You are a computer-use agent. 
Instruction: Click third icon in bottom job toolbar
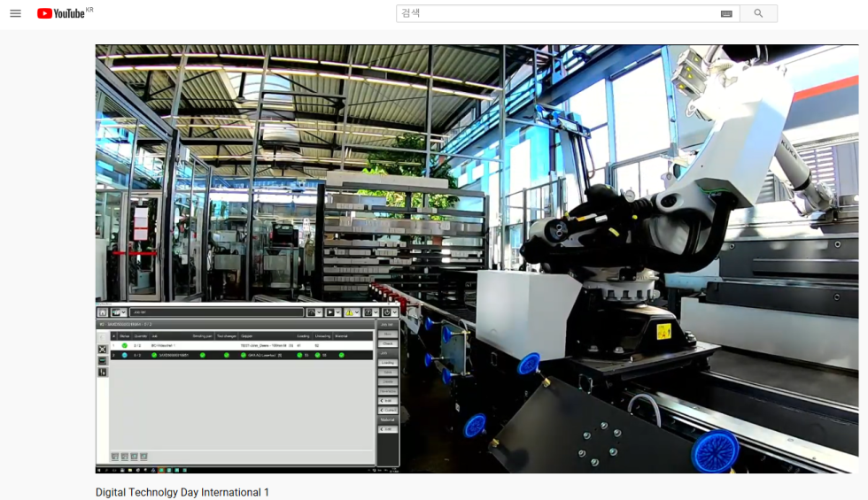(134, 457)
